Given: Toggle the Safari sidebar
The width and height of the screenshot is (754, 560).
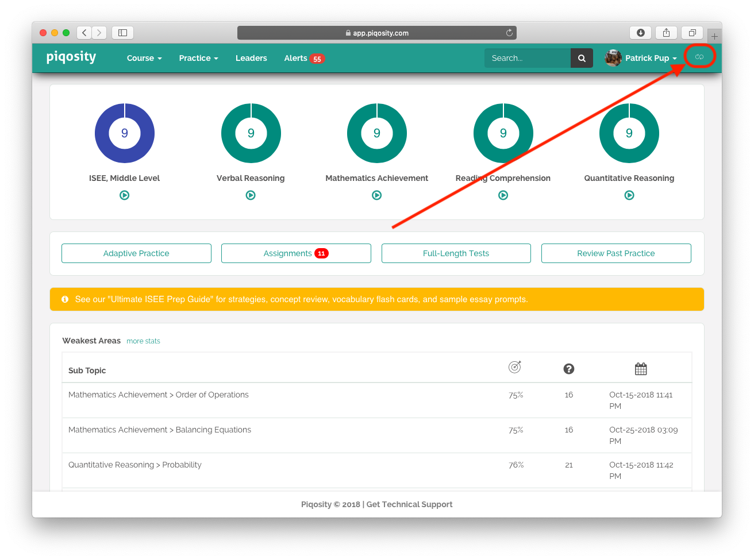Looking at the screenshot, I should tap(122, 33).
